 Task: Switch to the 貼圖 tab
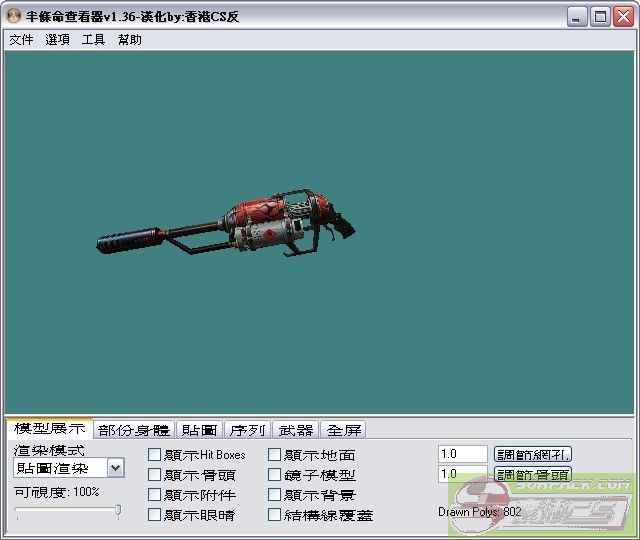[199, 430]
